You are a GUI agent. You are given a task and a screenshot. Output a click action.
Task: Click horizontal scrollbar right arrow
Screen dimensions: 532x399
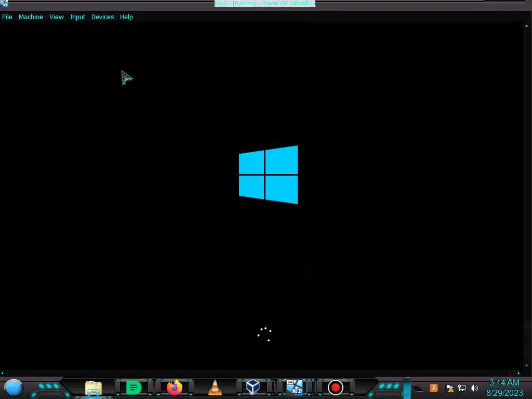coord(518,373)
